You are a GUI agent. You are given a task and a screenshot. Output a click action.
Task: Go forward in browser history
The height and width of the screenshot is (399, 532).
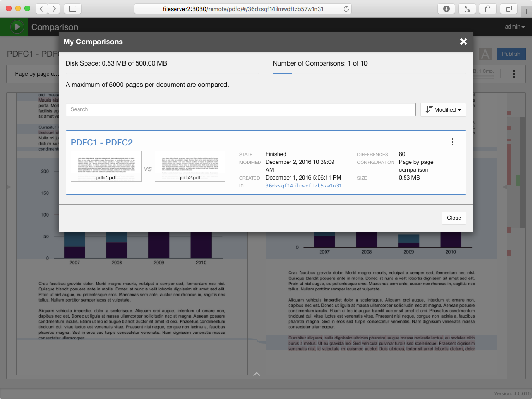pyautogui.click(x=54, y=9)
